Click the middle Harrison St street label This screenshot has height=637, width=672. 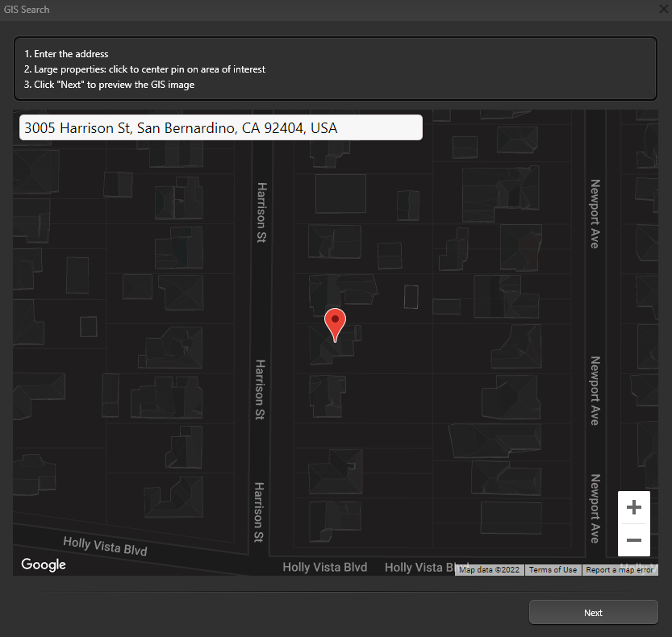[260, 389]
